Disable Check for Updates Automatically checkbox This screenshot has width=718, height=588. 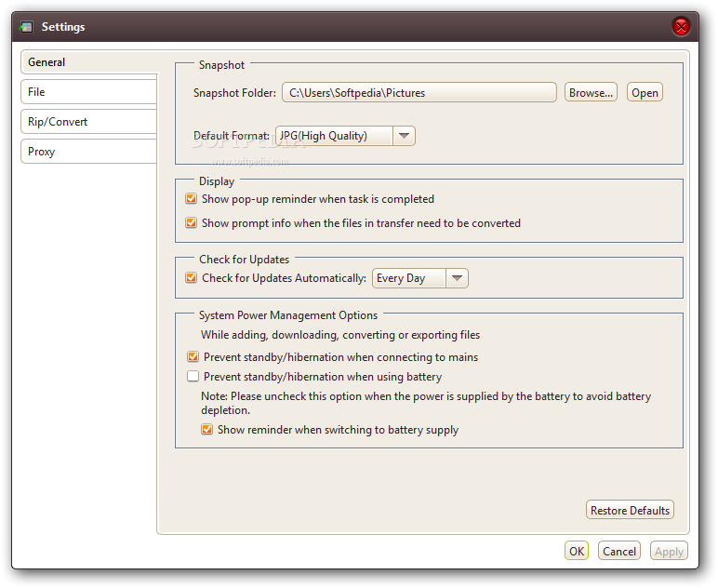coord(191,278)
